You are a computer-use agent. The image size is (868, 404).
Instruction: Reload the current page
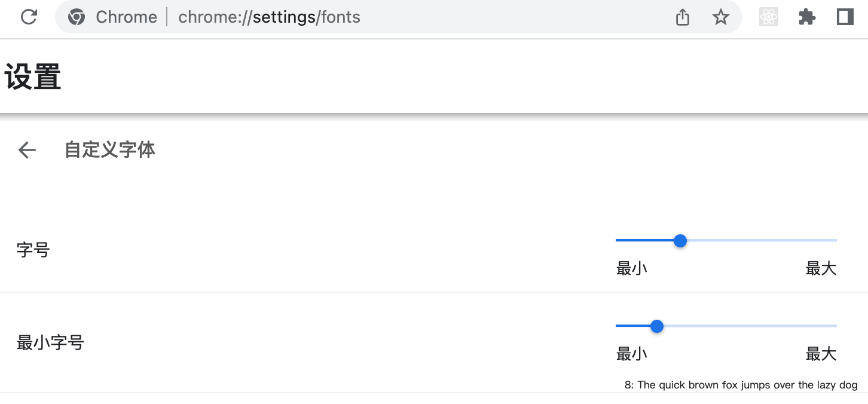click(x=29, y=17)
